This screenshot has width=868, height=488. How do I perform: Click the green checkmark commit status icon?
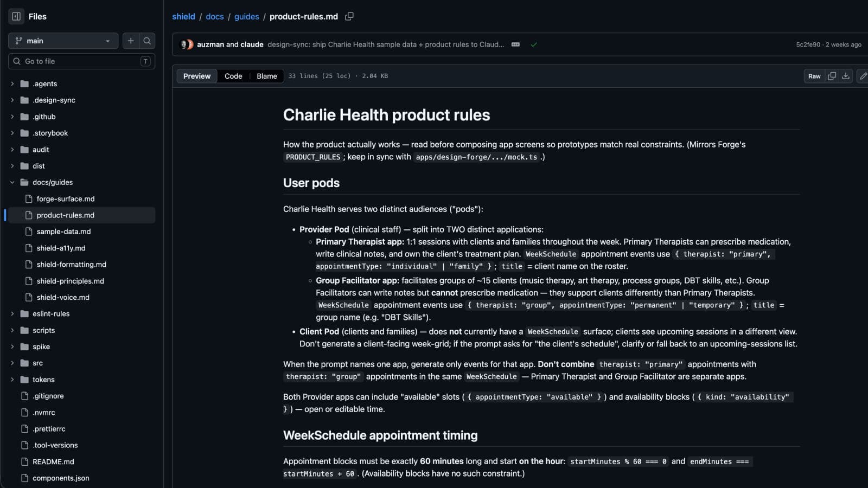534,44
